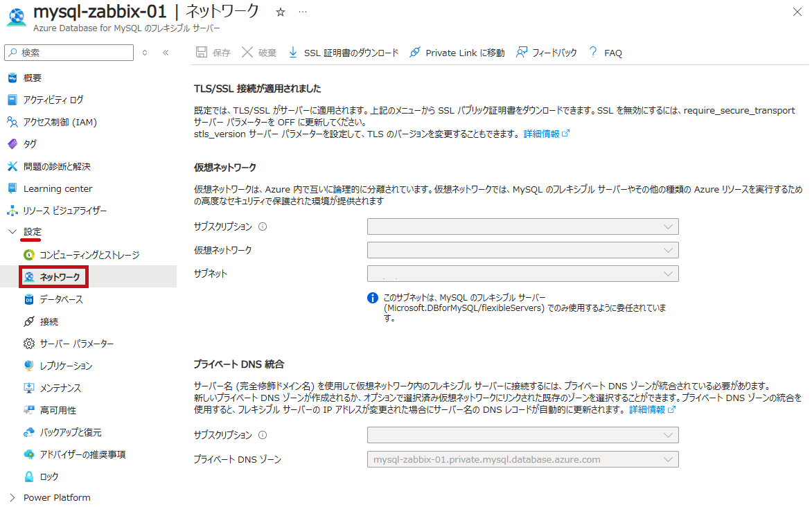Click the 接続 plug icon
Screen dimensions: 812x507
click(29, 321)
